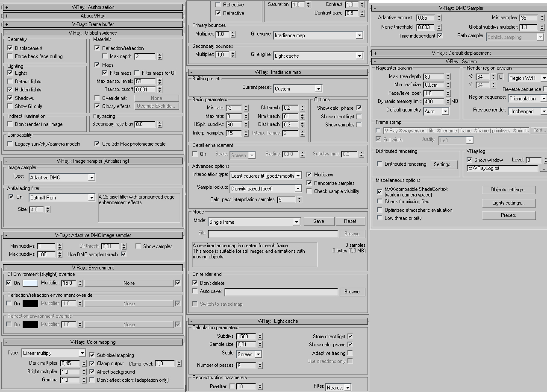Open the Secondary bounces GI engine dropdown
This screenshot has height=392, width=547.
tap(318, 56)
